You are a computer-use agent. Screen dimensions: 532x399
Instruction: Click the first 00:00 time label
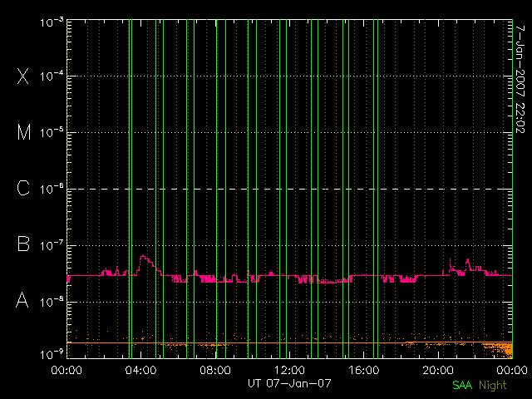(66, 370)
